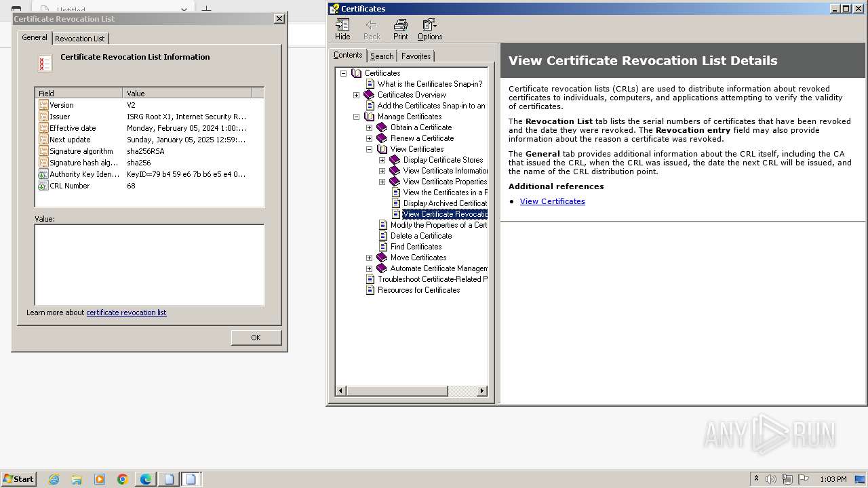Select the Version field icon row
The height and width of the screenshot is (488, 868).
click(149, 105)
